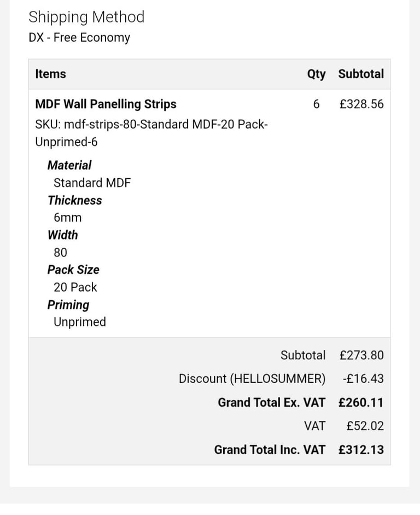
Task: Click the Items column header
Action: [x=50, y=74]
